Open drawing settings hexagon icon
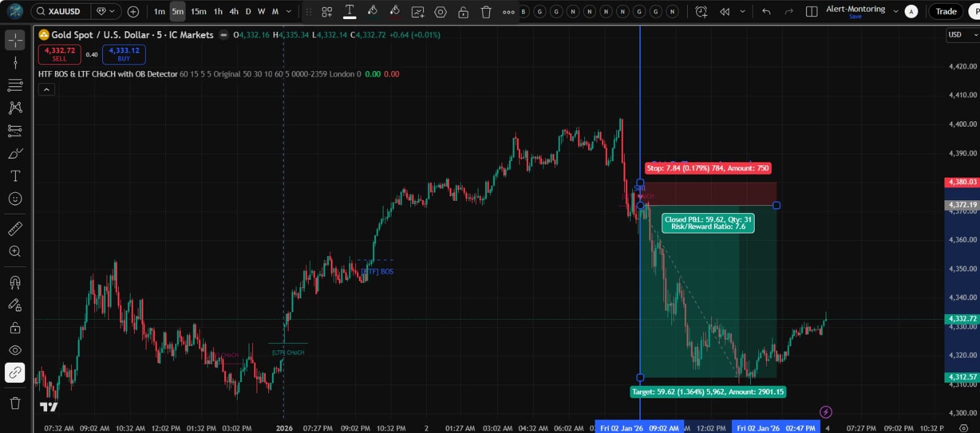This screenshot has width=980, height=433. click(440, 12)
